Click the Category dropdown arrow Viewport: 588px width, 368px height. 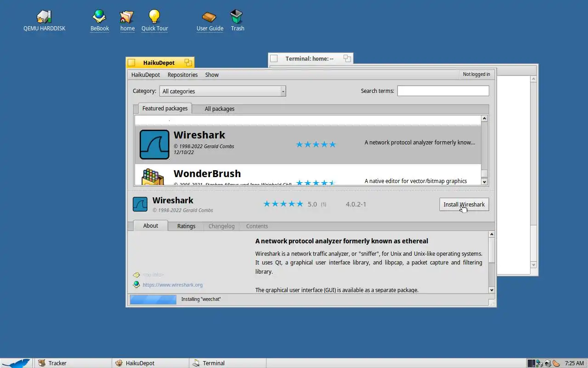point(283,91)
